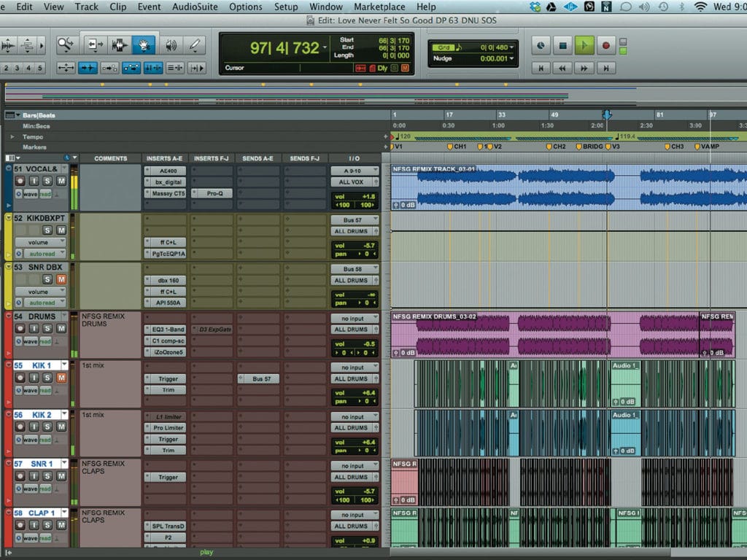The image size is (747, 560).
Task: Click zoom preset 3 button
Action: pos(18,68)
